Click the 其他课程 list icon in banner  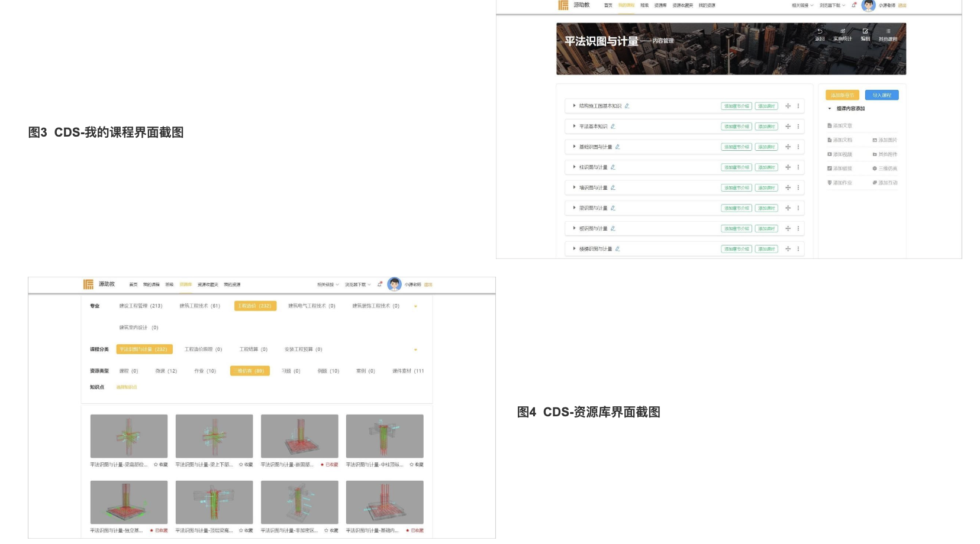[888, 32]
